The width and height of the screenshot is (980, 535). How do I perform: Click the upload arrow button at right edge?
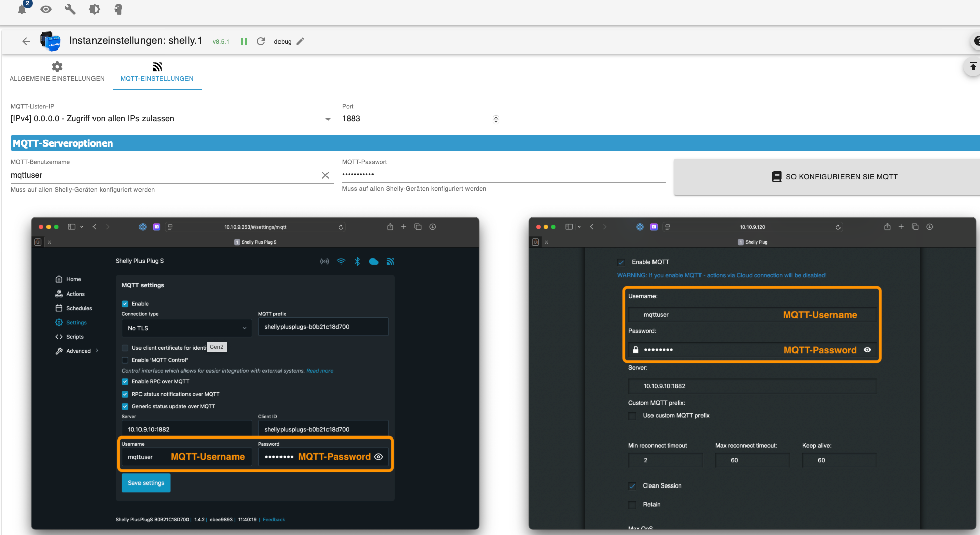point(972,67)
